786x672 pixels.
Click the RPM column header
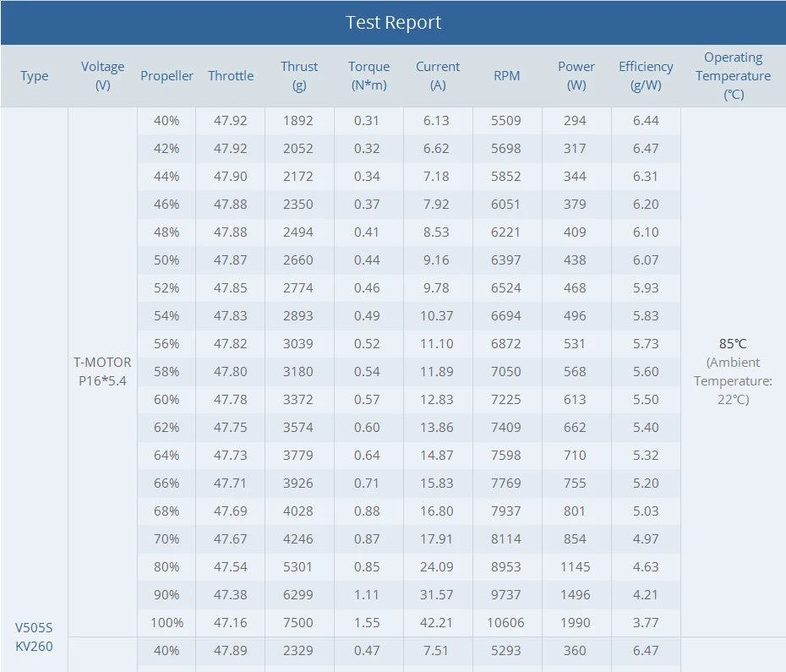point(507,76)
